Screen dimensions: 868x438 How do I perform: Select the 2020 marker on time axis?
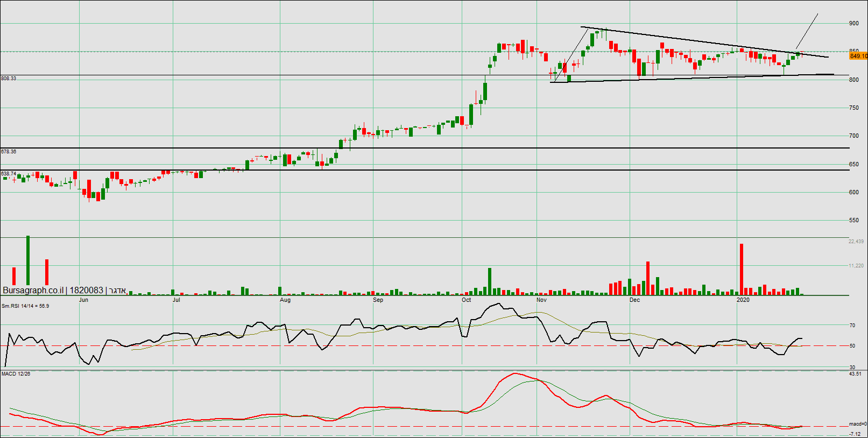tap(743, 300)
